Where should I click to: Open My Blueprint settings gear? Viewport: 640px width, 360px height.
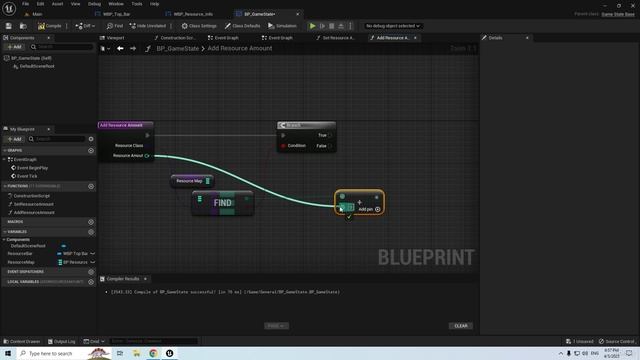(91, 139)
